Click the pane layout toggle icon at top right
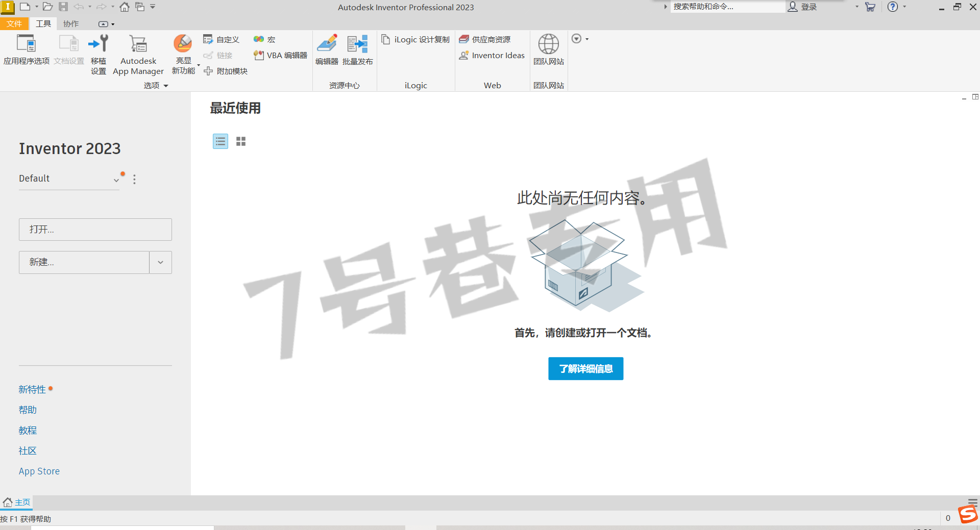Viewport: 980px width, 530px height. (x=975, y=97)
